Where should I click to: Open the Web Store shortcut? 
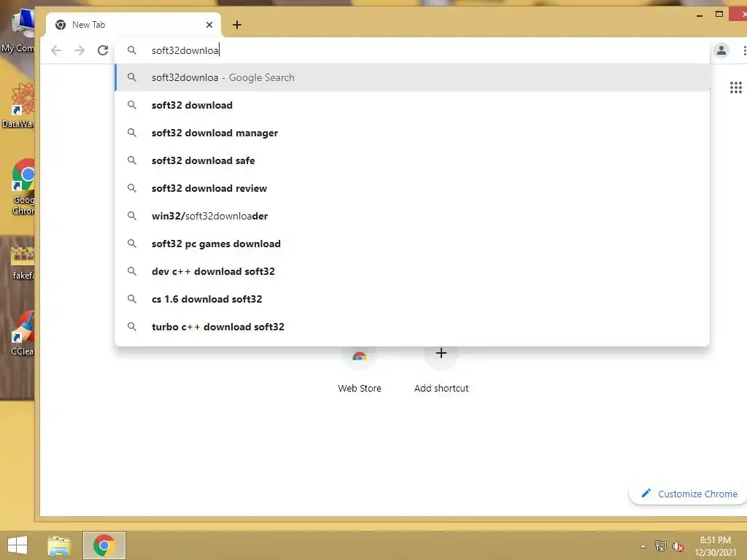pyautogui.click(x=360, y=370)
